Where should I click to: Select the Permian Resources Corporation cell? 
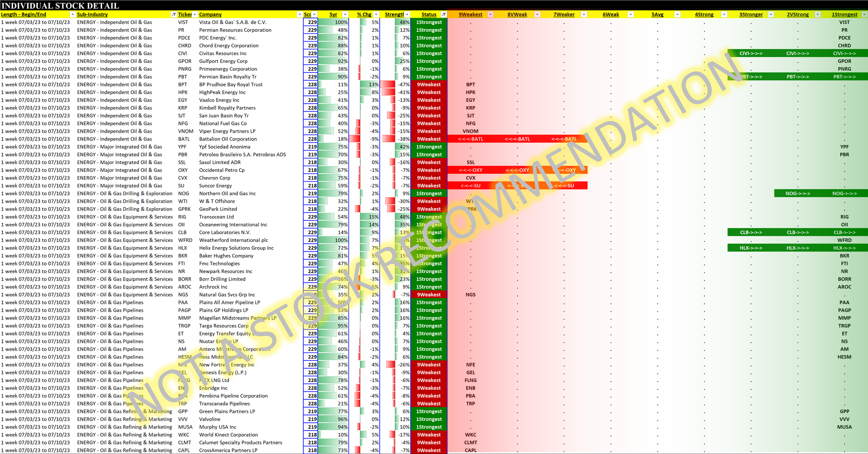click(250, 30)
